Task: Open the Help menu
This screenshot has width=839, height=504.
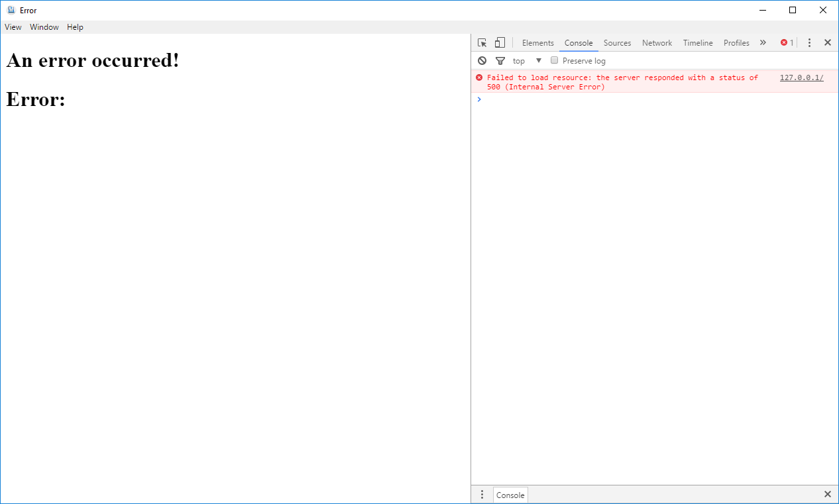Action: click(75, 27)
